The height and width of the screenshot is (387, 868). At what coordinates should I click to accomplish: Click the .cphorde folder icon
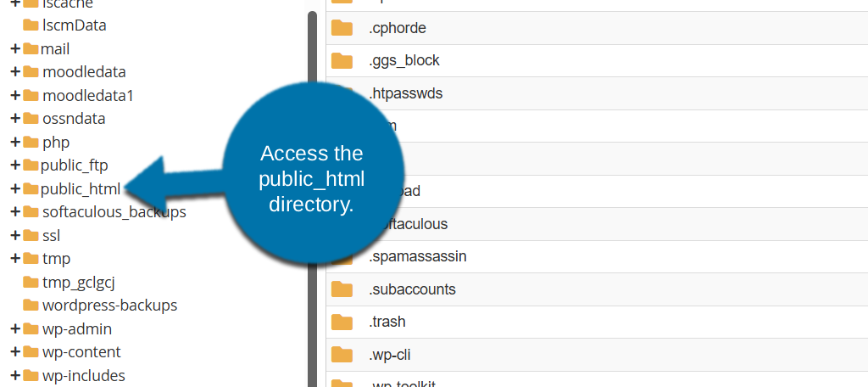pyautogui.click(x=342, y=28)
